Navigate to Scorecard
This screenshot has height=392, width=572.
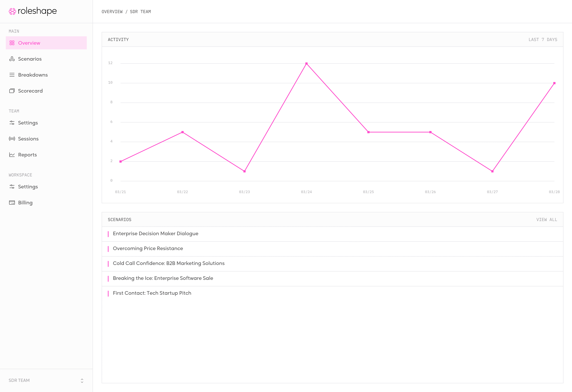coord(46,91)
